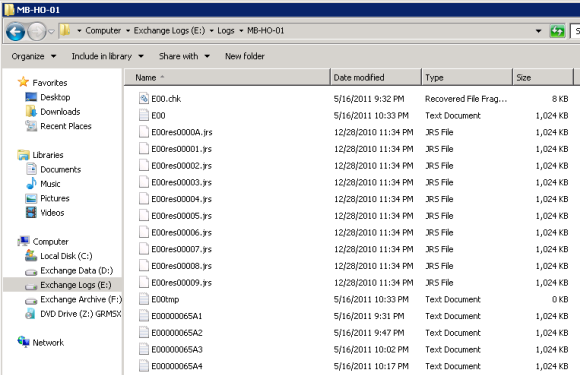
Task: Open recent pages dropdown beside Forward arrow
Action: (x=51, y=32)
